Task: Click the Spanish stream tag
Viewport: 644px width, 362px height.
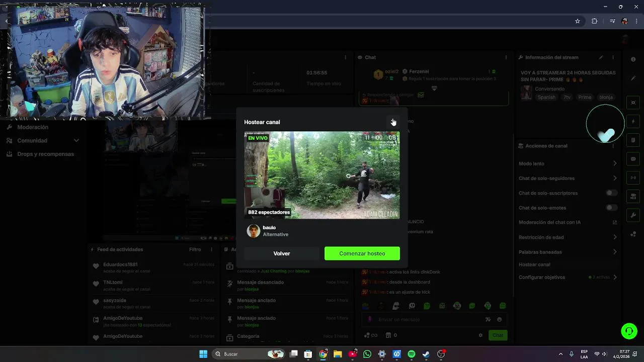Action: coord(546,97)
